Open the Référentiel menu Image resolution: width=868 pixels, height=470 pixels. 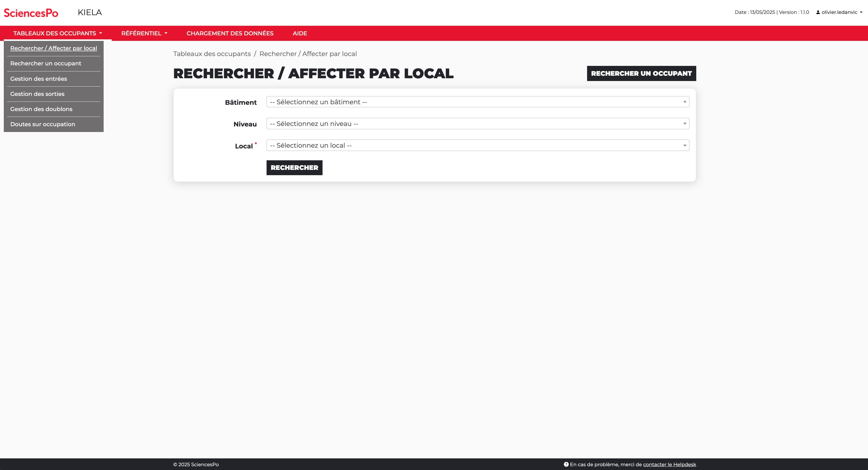144,33
